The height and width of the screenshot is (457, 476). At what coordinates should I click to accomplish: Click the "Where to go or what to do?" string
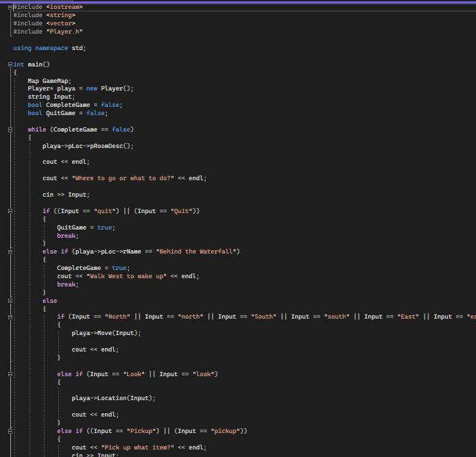[x=123, y=178]
